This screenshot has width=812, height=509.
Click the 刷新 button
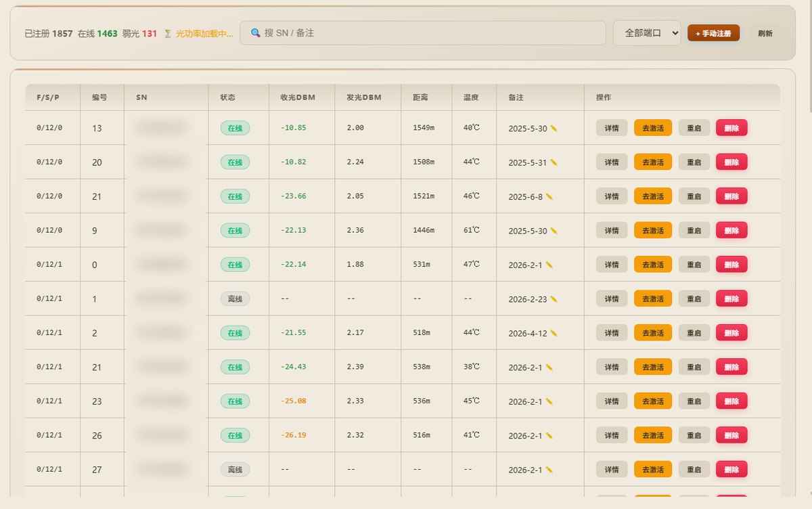click(x=765, y=33)
